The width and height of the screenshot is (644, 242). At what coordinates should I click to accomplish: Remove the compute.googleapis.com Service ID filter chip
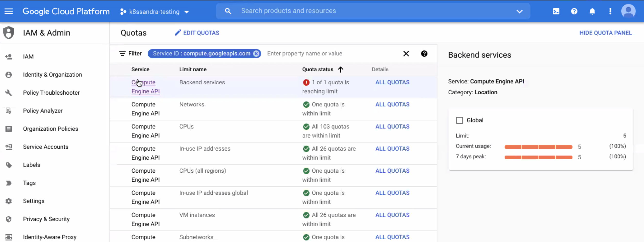[256, 53]
